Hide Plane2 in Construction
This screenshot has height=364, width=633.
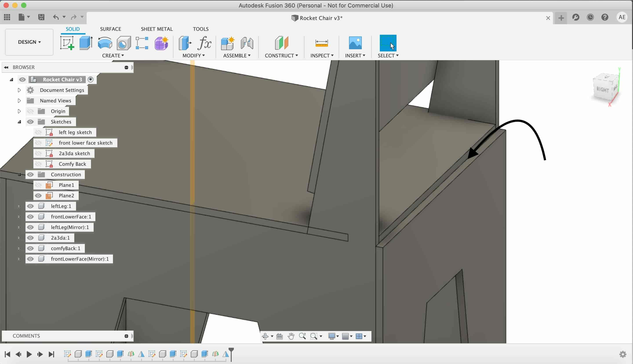(x=38, y=195)
